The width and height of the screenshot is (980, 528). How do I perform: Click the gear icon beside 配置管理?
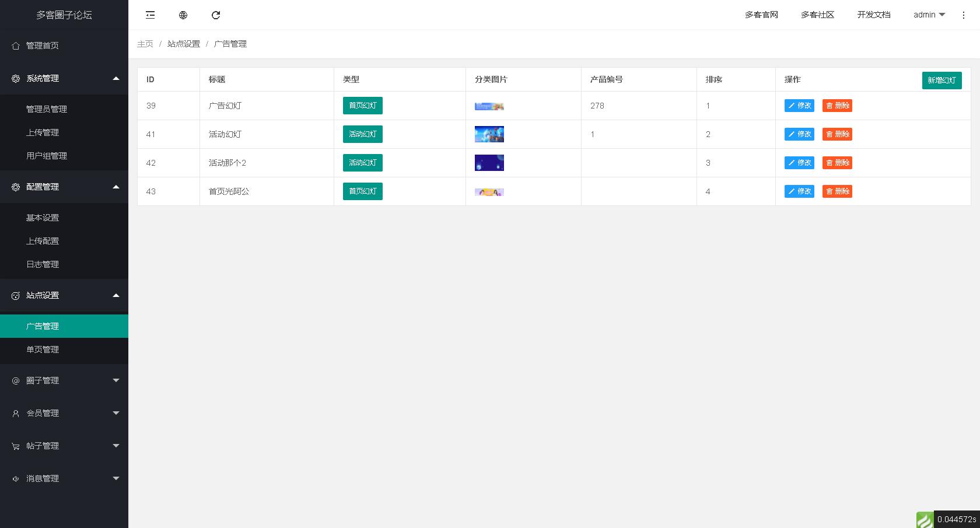[x=16, y=187]
